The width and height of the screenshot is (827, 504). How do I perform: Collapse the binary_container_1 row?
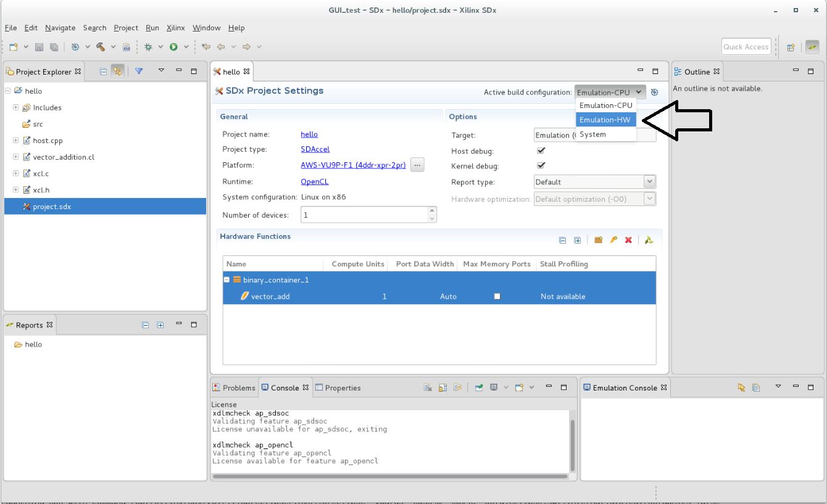226,279
